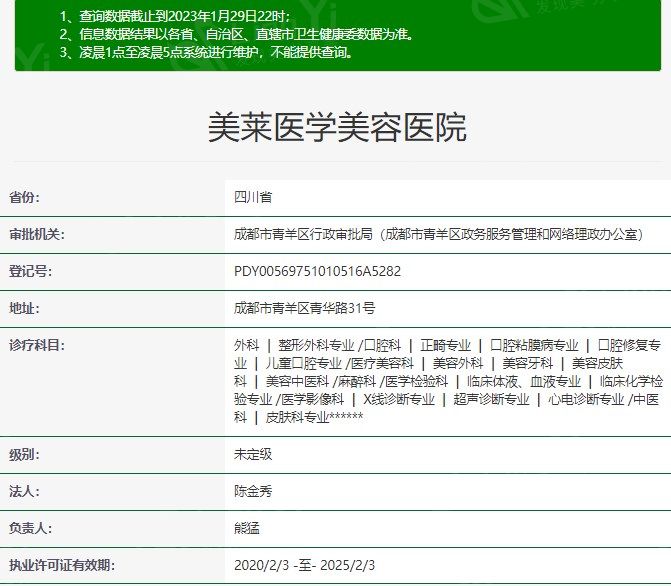The width and height of the screenshot is (671, 586).
Task: Click 口腔粘膜病专业 in the subjects list
Action: tap(534, 345)
